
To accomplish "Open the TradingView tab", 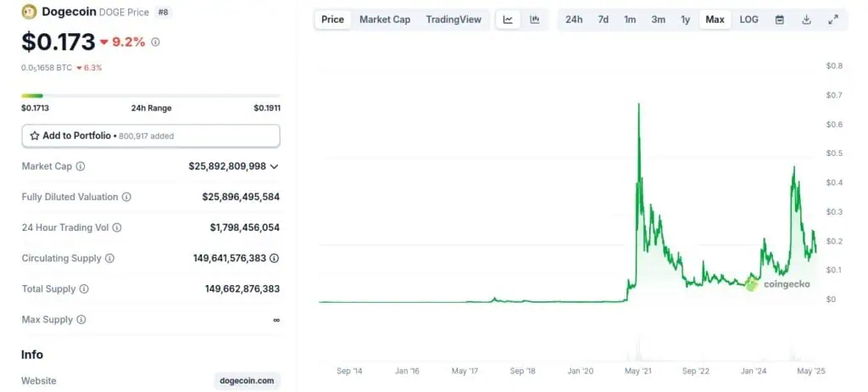I will 453,20.
